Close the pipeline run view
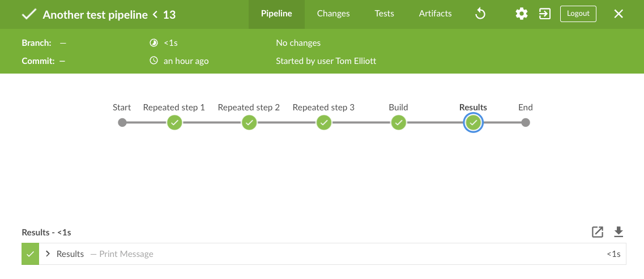Image resolution: width=644 pixels, height=279 pixels. (x=619, y=14)
